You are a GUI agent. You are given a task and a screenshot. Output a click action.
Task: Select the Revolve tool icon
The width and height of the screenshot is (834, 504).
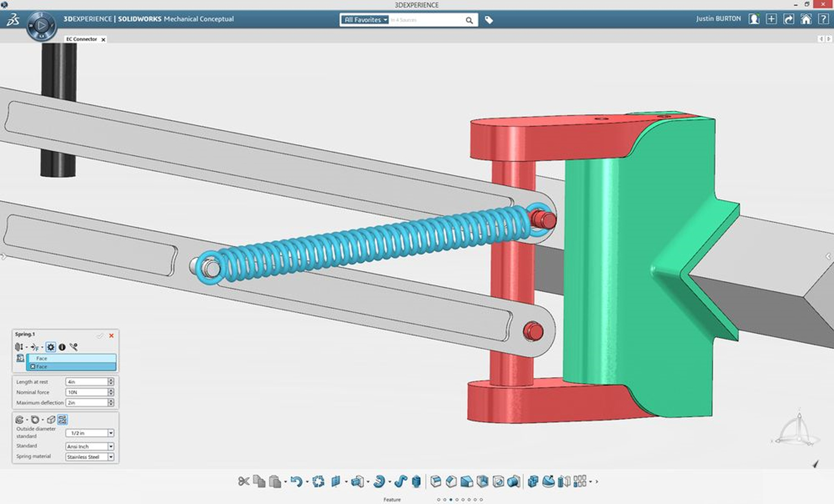(x=378, y=481)
